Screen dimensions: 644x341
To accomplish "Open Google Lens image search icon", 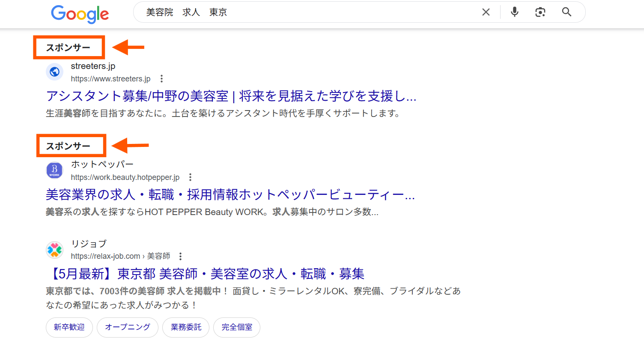I will pyautogui.click(x=540, y=12).
